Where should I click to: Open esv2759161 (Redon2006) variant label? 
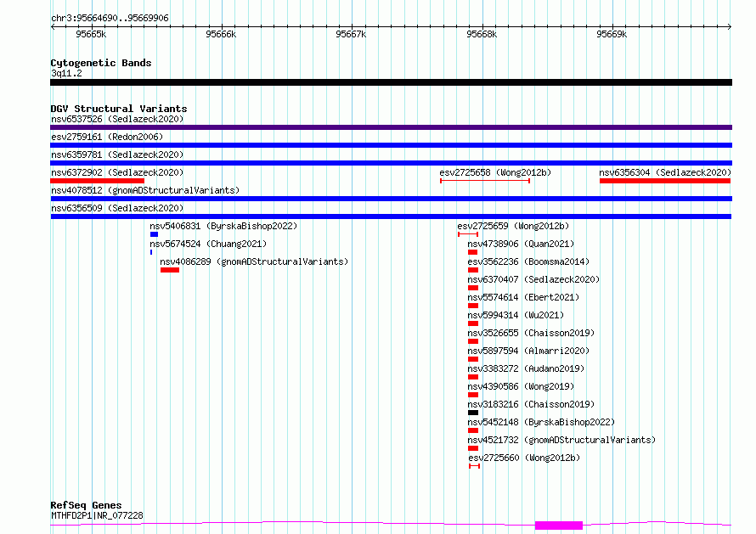click(x=107, y=137)
